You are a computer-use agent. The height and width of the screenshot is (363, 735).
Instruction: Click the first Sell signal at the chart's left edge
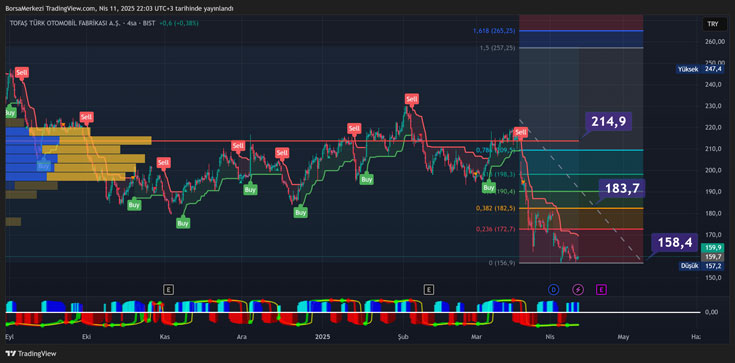pyautogui.click(x=22, y=72)
